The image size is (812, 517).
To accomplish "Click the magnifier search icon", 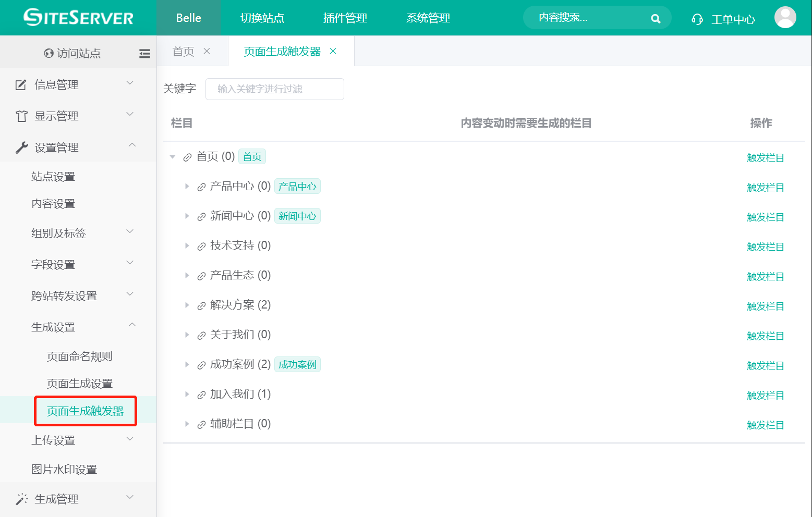I will click(656, 18).
